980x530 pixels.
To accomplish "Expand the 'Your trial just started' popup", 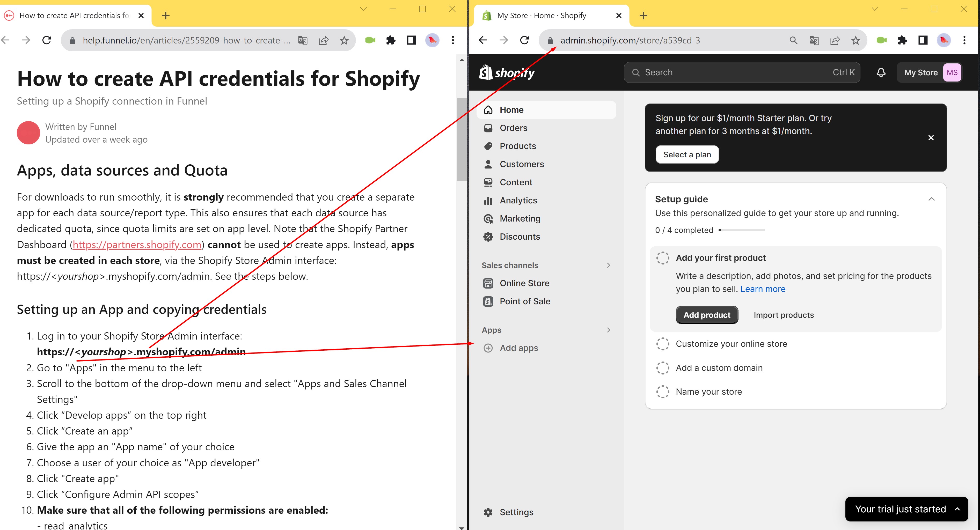I will [x=906, y=509].
